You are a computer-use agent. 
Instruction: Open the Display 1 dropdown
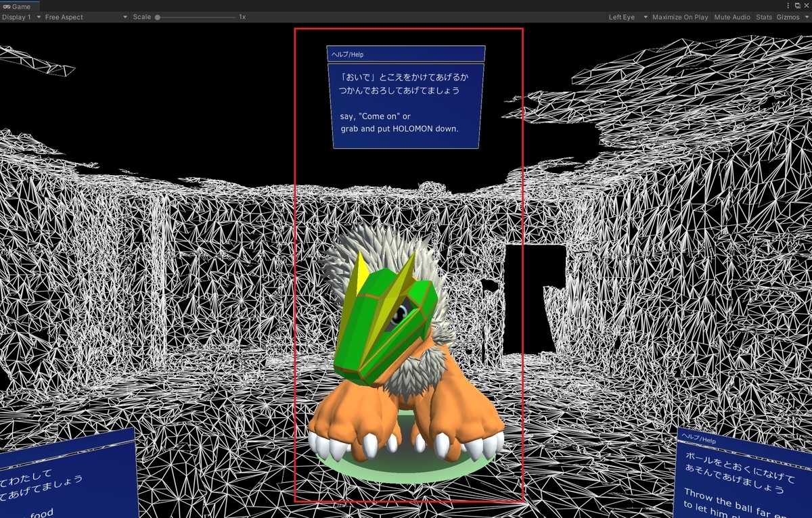click(x=22, y=17)
